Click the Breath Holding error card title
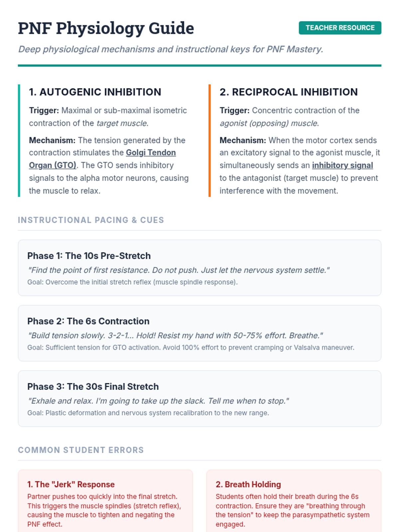 (x=248, y=484)
